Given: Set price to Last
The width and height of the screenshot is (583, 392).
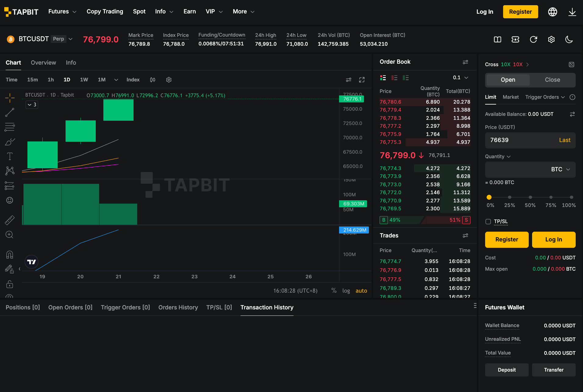Looking at the screenshot, I should [x=564, y=140].
